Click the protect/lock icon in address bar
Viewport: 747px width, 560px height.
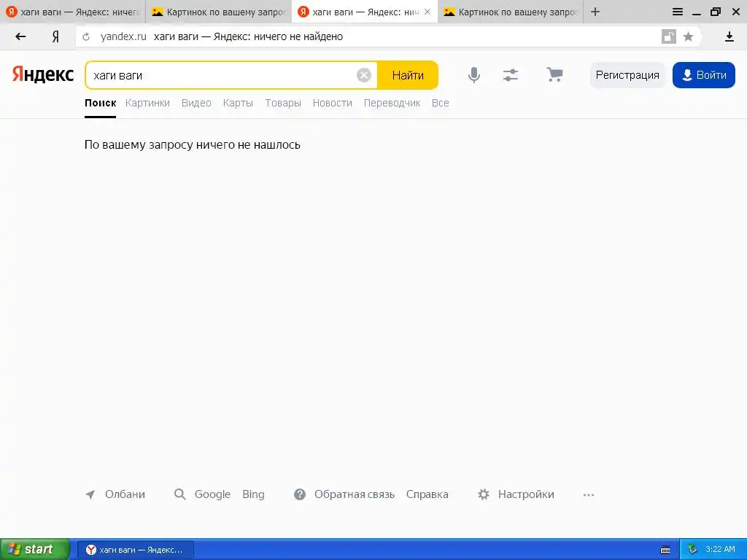click(669, 36)
